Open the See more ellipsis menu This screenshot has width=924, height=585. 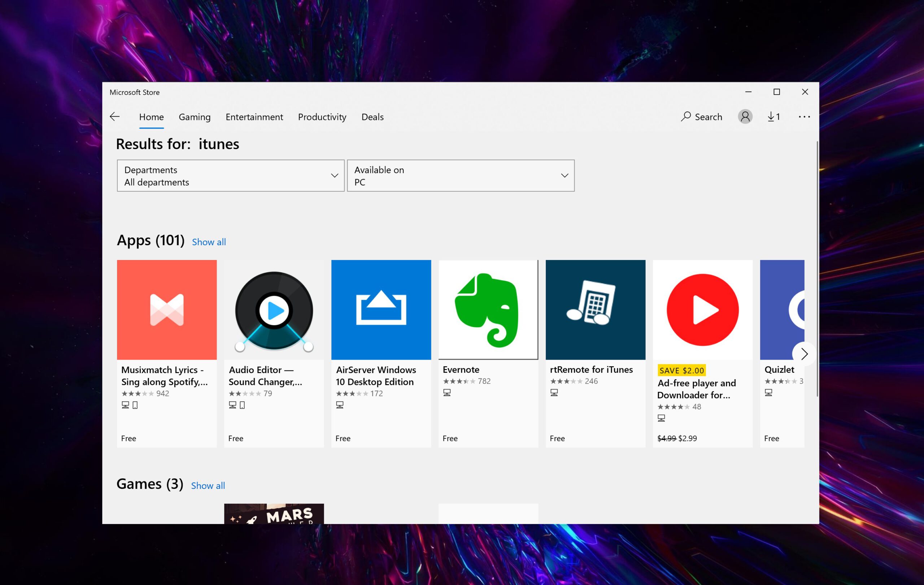click(804, 117)
